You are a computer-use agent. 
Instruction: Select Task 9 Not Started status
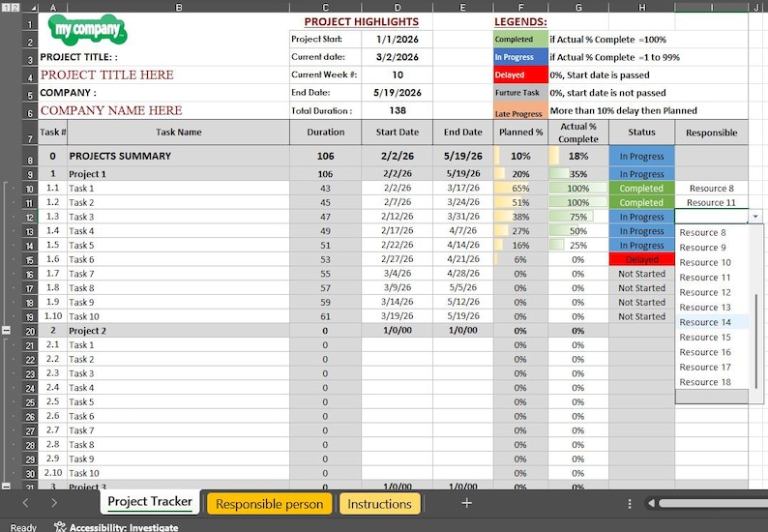coord(641,302)
